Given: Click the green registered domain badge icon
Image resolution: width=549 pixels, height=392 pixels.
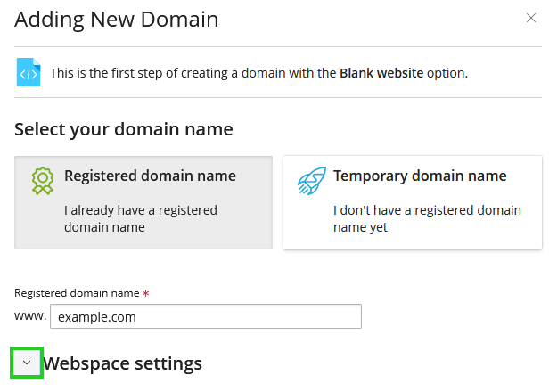Looking at the screenshot, I should tap(43, 181).
